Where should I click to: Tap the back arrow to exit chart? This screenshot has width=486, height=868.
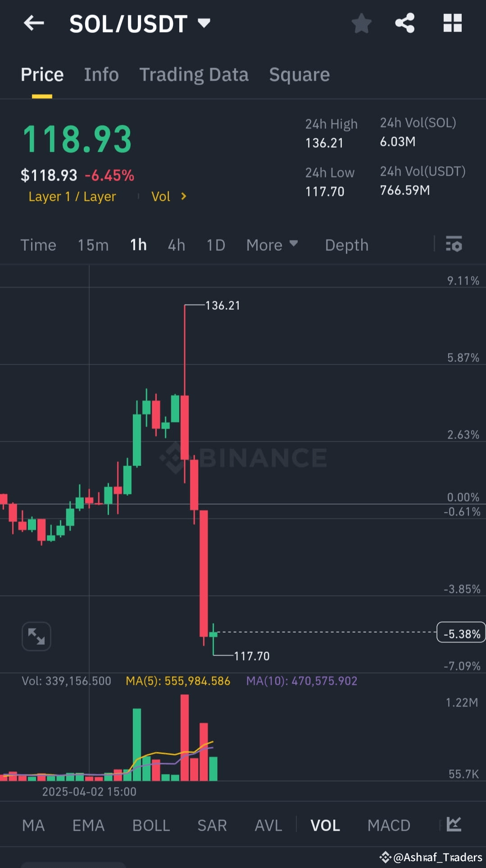click(x=34, y=23)
